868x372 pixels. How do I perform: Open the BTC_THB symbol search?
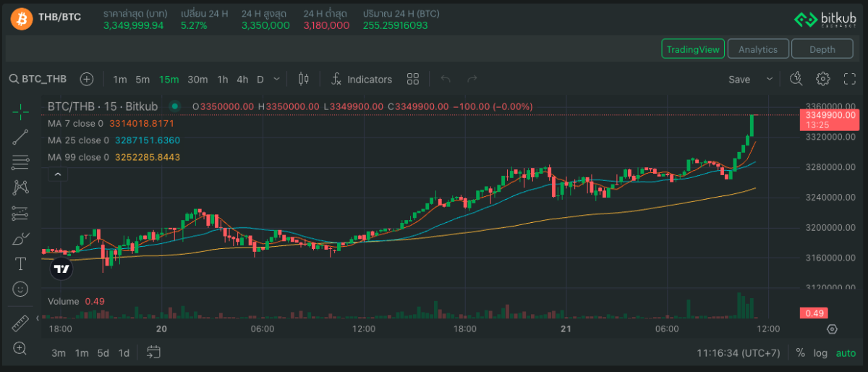(38, 79)
